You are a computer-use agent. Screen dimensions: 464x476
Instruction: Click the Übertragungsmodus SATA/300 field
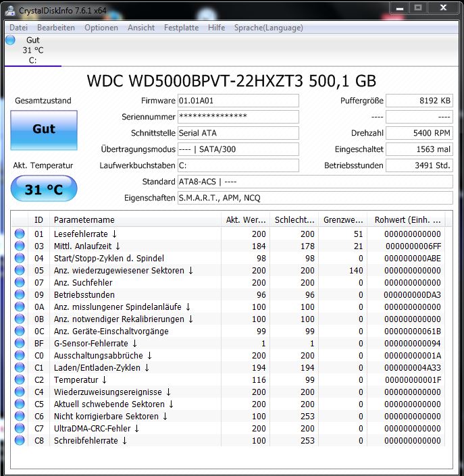238,149
